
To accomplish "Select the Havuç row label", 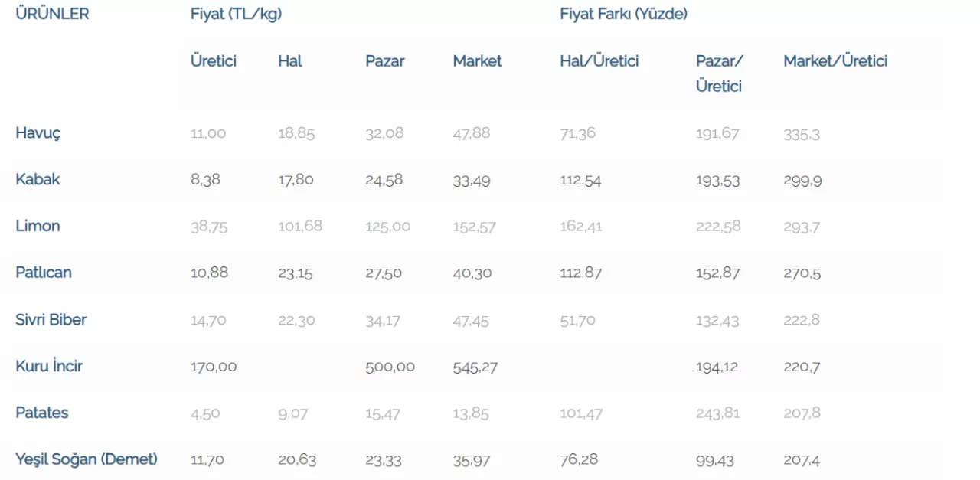I will (38, 133).
